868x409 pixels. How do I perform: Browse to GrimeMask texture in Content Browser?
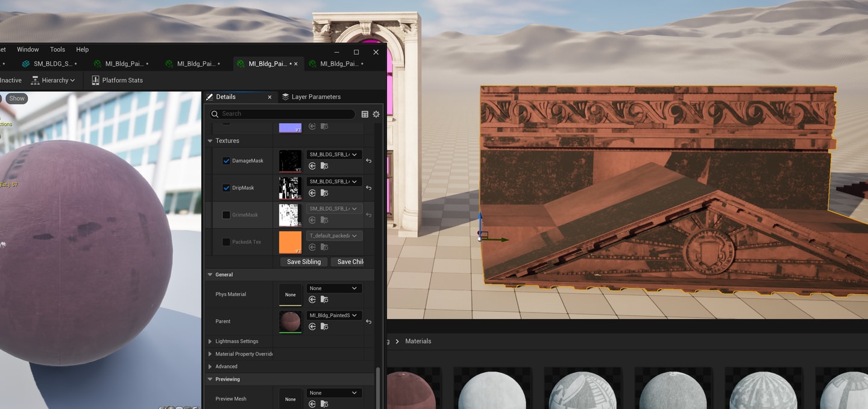(x=324, y=220)
